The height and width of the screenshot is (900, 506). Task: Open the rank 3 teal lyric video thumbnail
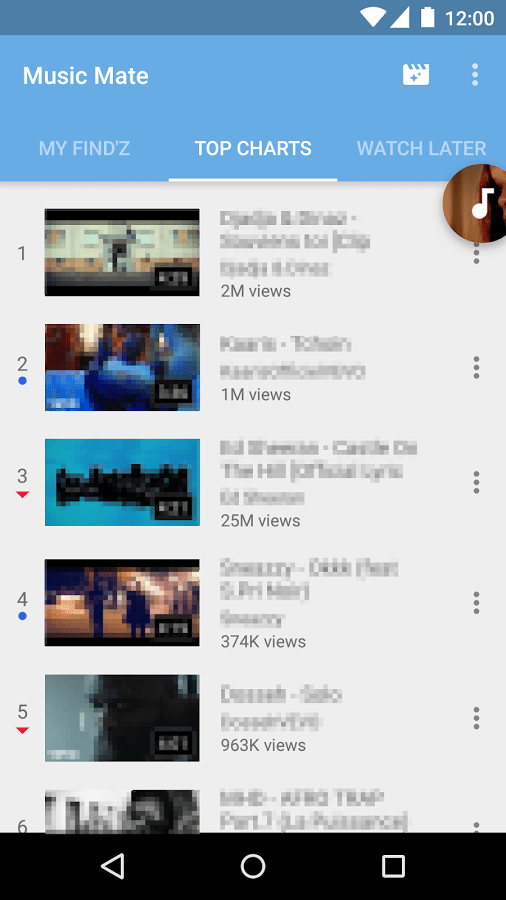(122, 482)
